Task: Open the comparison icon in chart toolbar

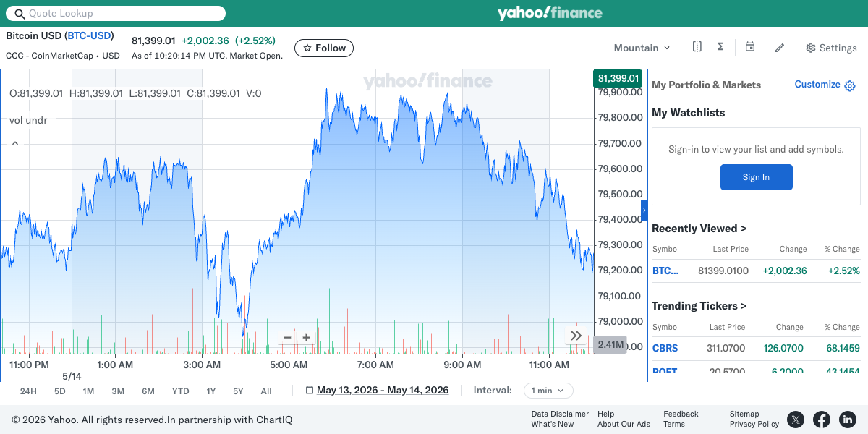Action: pos(697,47)
